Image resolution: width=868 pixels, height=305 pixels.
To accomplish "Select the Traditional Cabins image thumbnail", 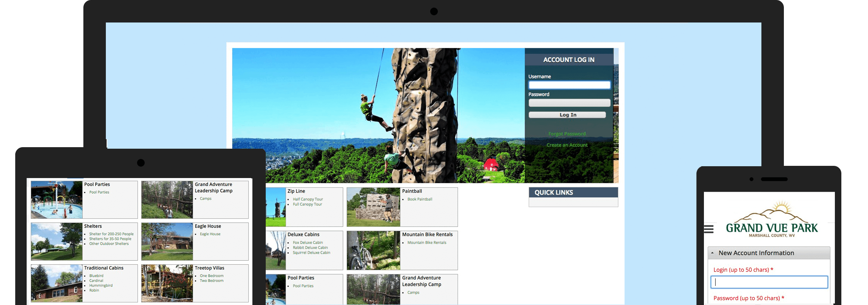I will point(57,284).
